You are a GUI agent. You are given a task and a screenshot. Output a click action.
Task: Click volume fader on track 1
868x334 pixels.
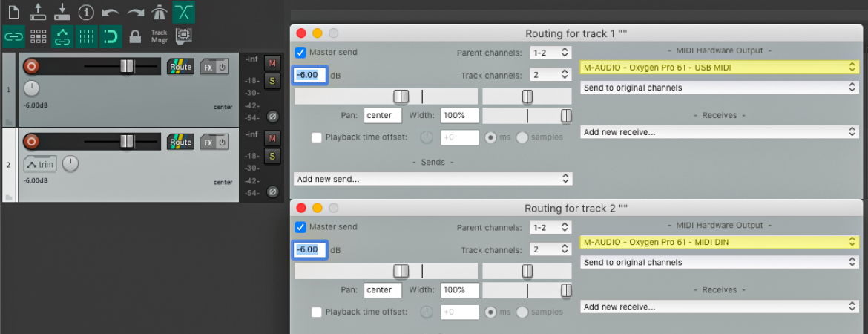pyautogui.click(x=127, y=67)
